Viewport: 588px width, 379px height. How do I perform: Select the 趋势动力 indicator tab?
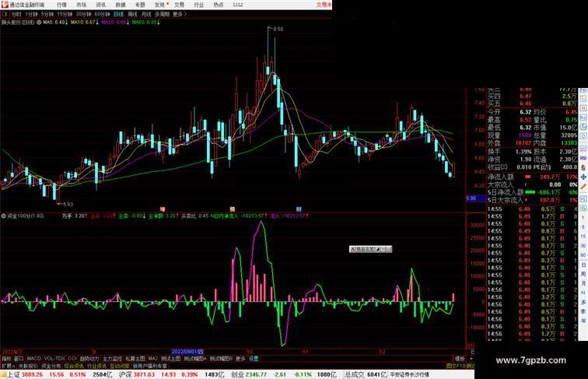89,359
